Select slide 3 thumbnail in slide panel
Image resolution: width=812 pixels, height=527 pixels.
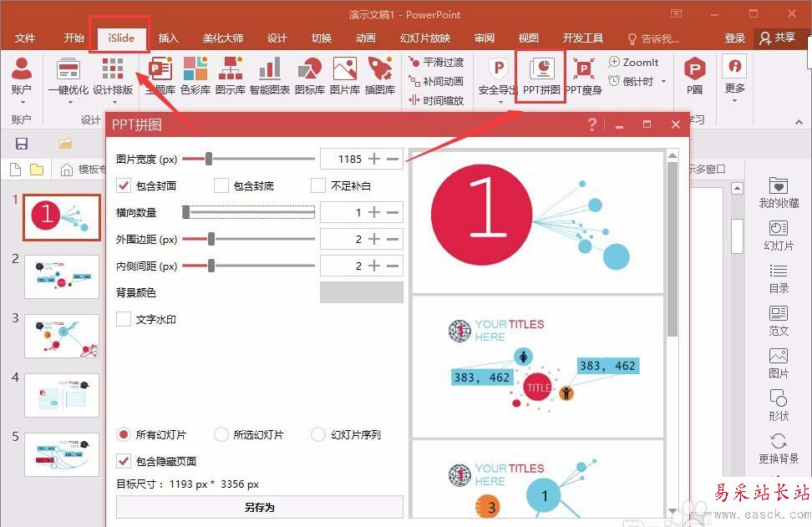click(62, 337)
